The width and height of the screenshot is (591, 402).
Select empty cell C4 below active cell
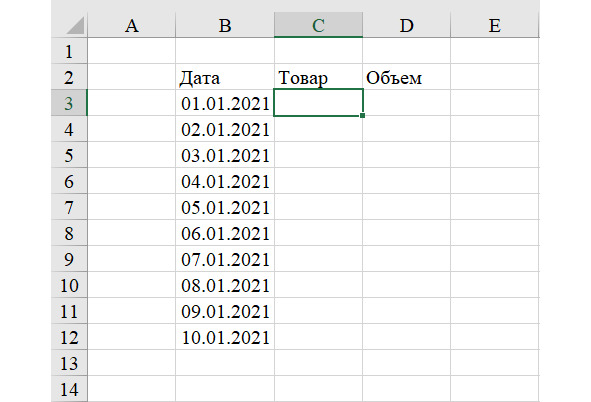(318, 129)
